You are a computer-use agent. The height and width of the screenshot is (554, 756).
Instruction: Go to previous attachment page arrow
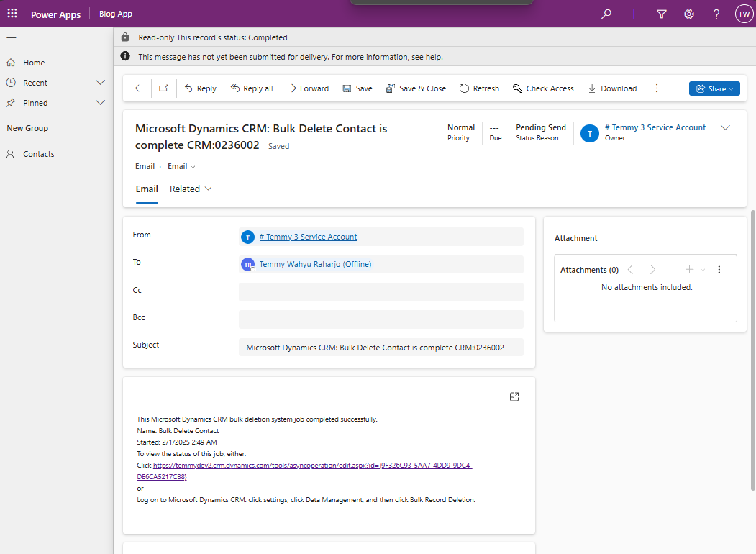pos(630,270)
